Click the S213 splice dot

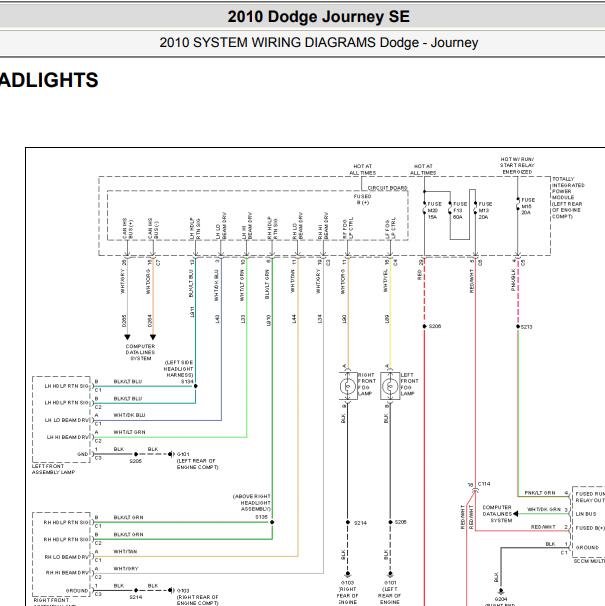518,327
